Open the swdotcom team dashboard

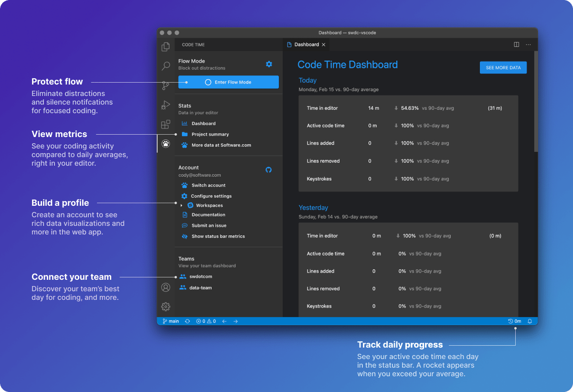201,276
